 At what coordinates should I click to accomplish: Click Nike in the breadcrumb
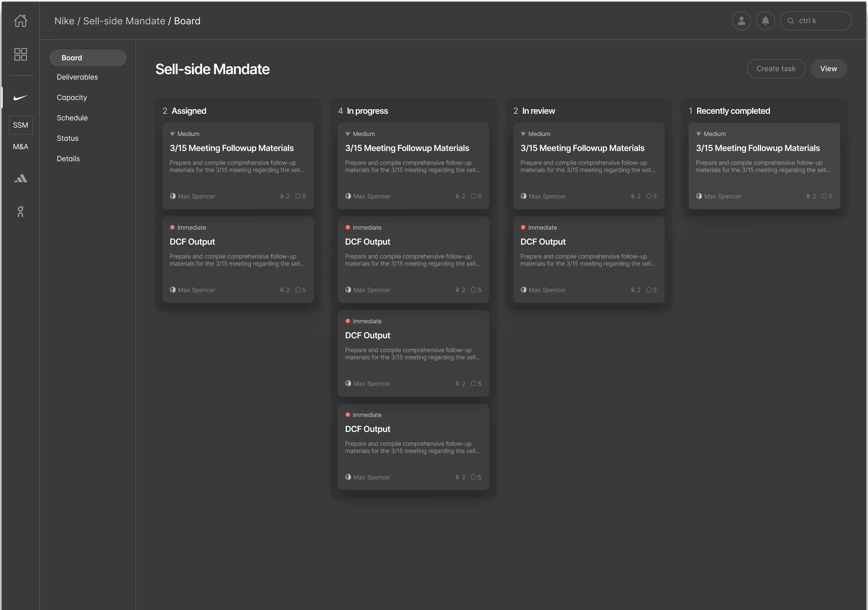point(64,21)
